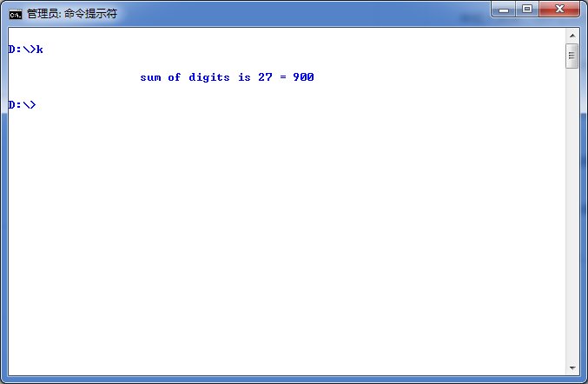Click the 管理员: 命令提示符 title text
This screenshot has width=588, height=384.
coord(72,14)
